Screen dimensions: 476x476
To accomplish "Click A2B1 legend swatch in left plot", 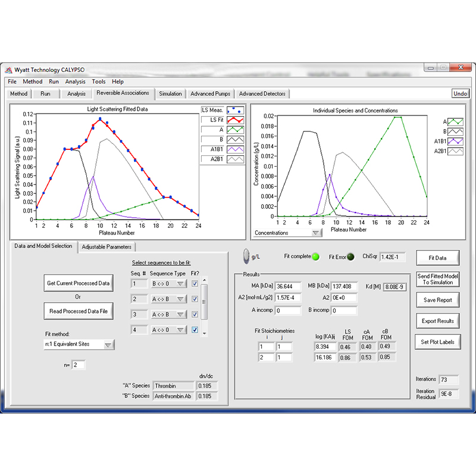I will click(x=235, y=159).
